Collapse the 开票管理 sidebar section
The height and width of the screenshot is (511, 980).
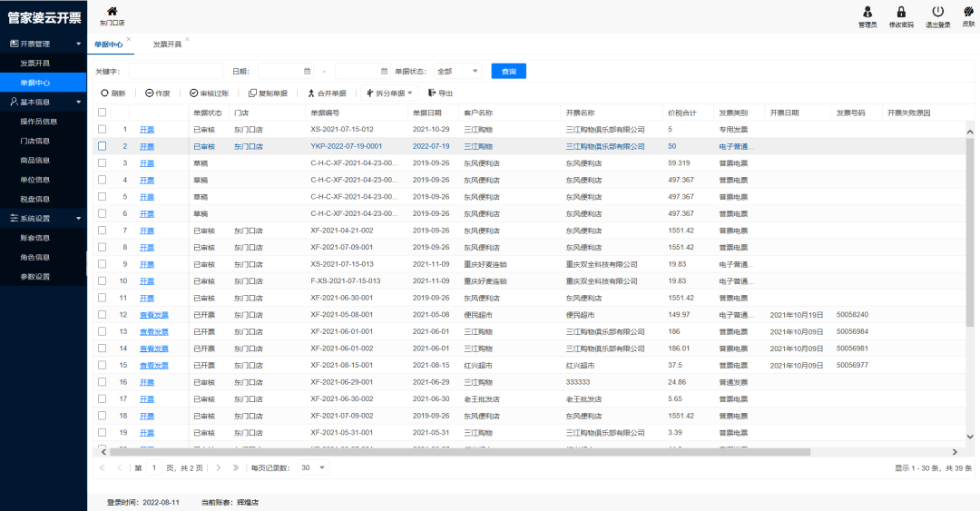44,44
